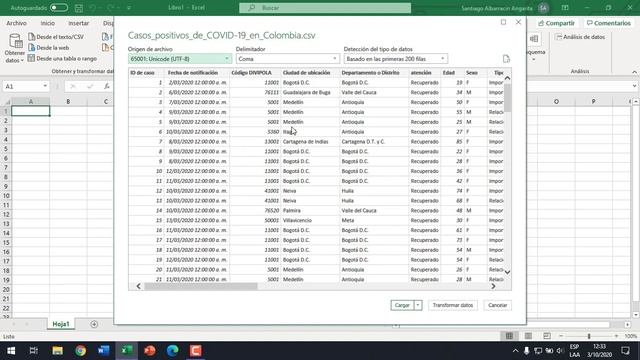Select column B header
Image resolution: width=640 pixels, height=360 pixels.
click(68, 101)
